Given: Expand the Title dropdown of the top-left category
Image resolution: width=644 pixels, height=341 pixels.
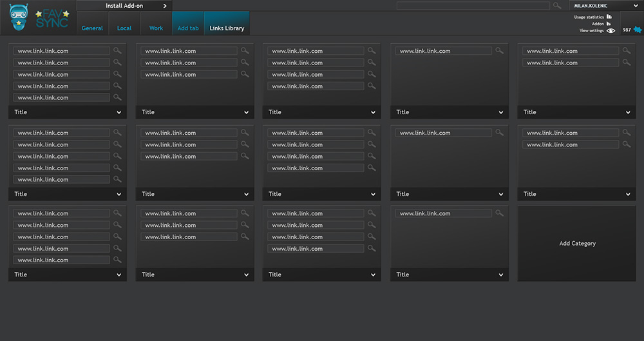Looking at the screenshot, I should [119, 112].
